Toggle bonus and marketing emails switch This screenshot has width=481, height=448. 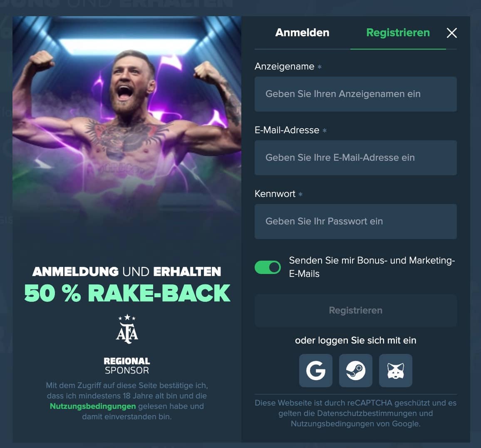pyautogui.click(x=268, y=267)
